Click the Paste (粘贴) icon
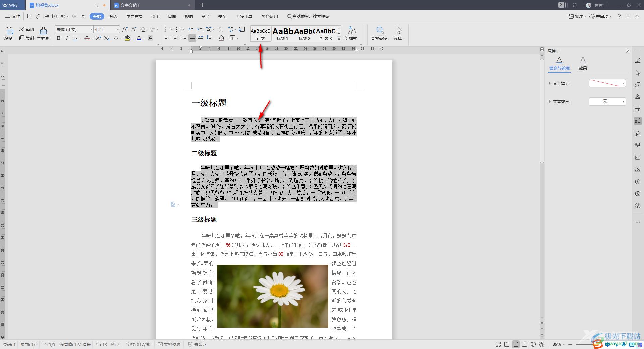The image size is (644, 349). click(9, 30)
